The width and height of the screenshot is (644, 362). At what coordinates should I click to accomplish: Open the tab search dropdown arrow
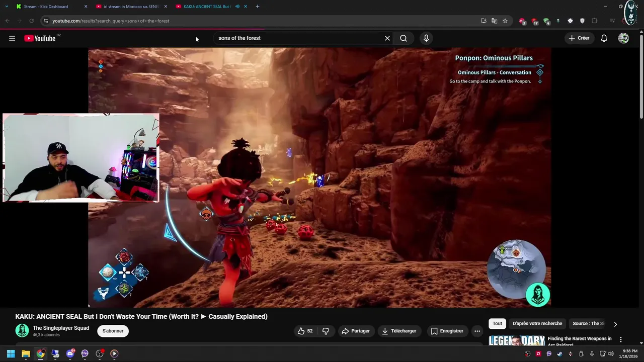tap(6, 7)
